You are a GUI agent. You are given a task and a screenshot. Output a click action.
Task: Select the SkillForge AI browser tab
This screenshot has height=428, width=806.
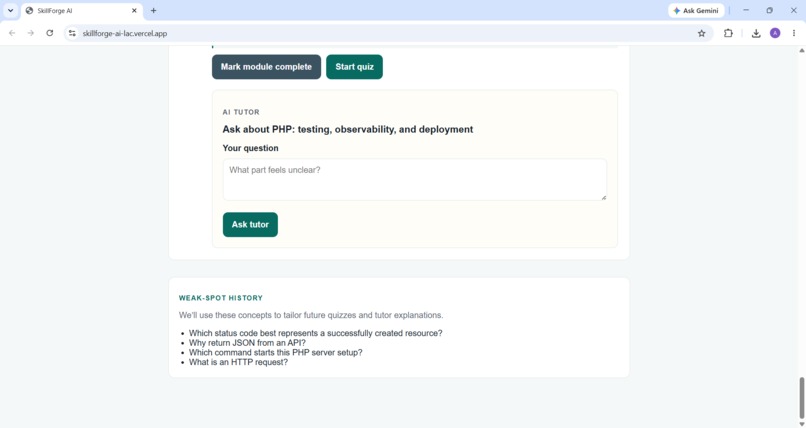[x=82, y=10]
